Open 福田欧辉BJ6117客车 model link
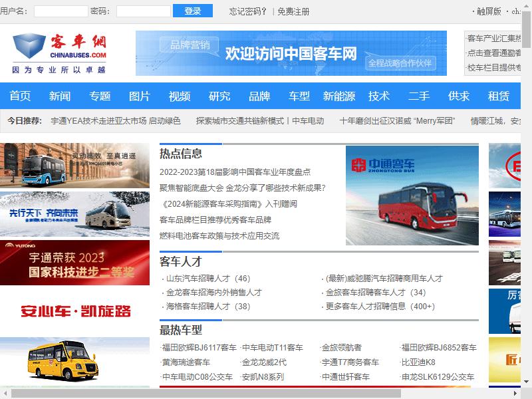Viewport: 532px width, 399px height. pyautogui.click(x=199, y=347)
